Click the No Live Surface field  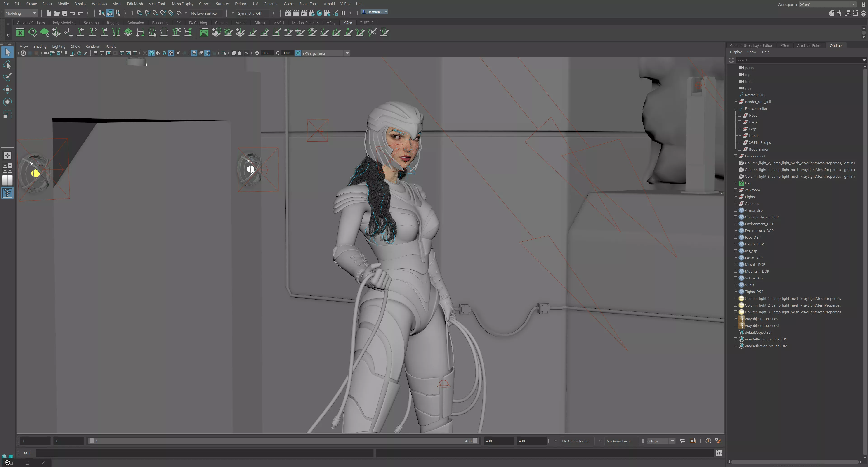click(x=204, y=13)
